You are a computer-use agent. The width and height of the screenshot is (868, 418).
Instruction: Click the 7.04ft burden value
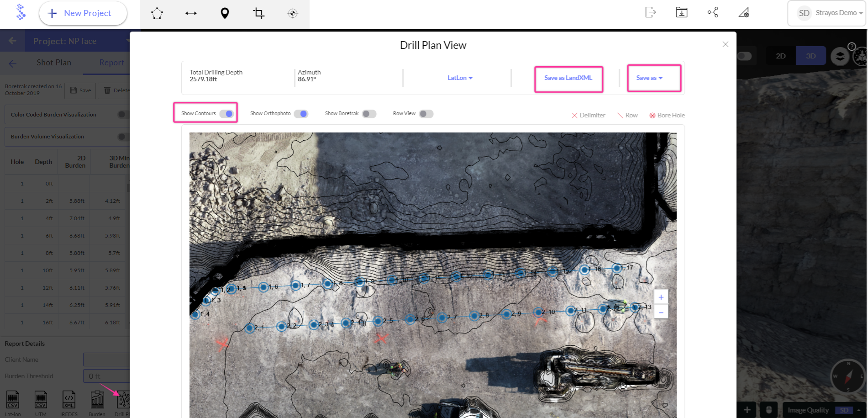click(77, 218)
